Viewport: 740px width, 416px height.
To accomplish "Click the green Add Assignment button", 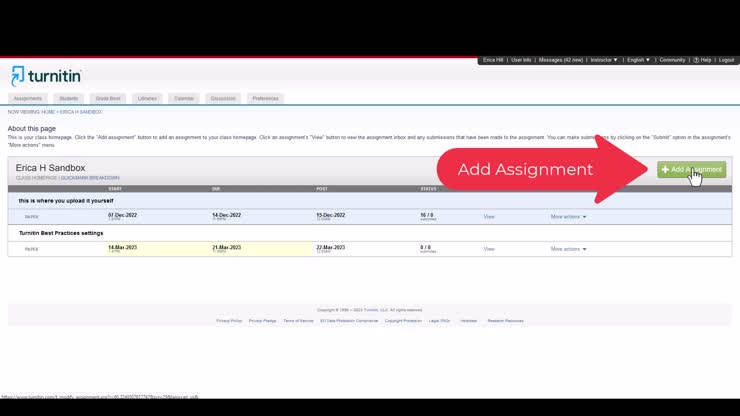I will (x=692, y=170).
